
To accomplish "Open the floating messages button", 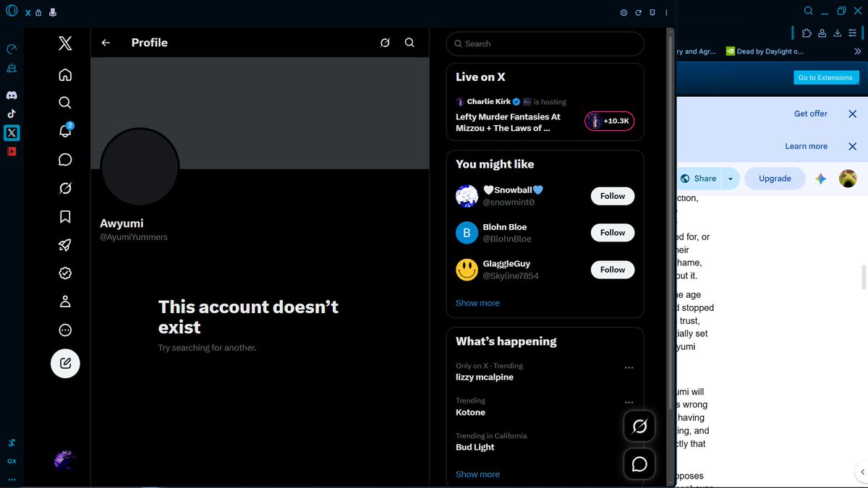I will pyautogui.click(x=639, y=463).
